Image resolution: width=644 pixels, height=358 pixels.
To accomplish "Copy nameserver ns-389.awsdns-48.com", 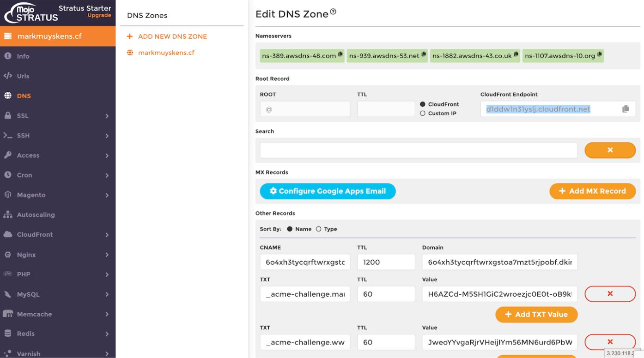I will 340,54.
